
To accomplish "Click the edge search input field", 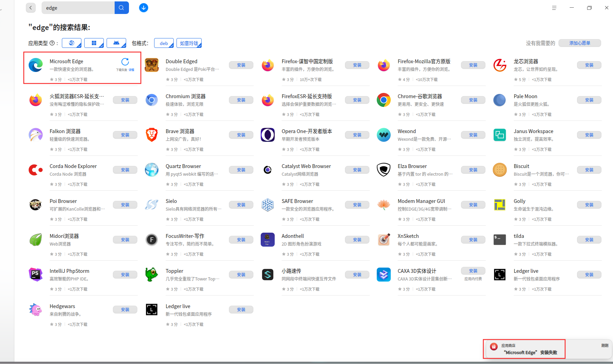I will click(x=78, y=8).
